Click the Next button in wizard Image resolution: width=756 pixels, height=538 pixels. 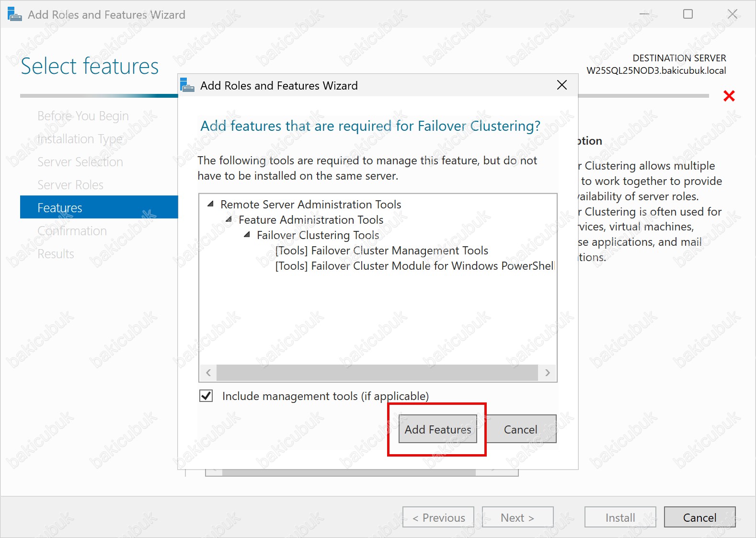click(x=517, y=517)
